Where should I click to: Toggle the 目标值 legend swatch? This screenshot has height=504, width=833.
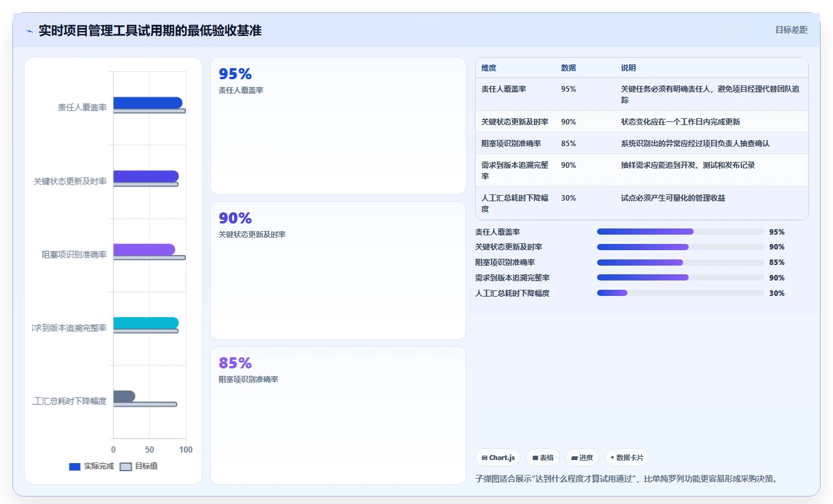click(126, 466)
